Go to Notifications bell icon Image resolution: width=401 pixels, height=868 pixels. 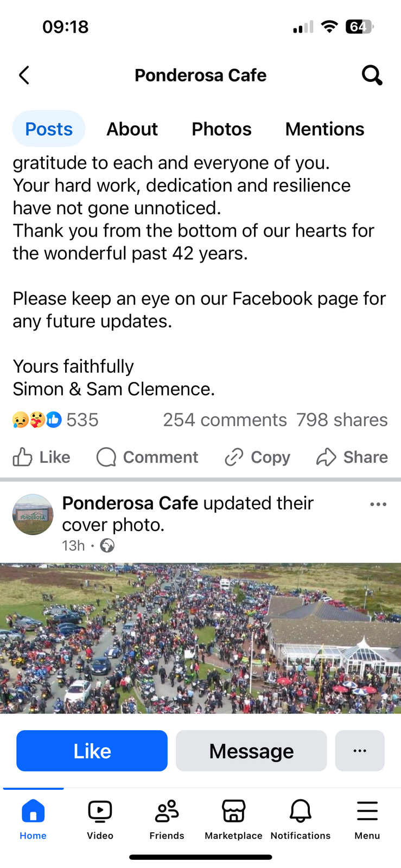pos(300,812)
